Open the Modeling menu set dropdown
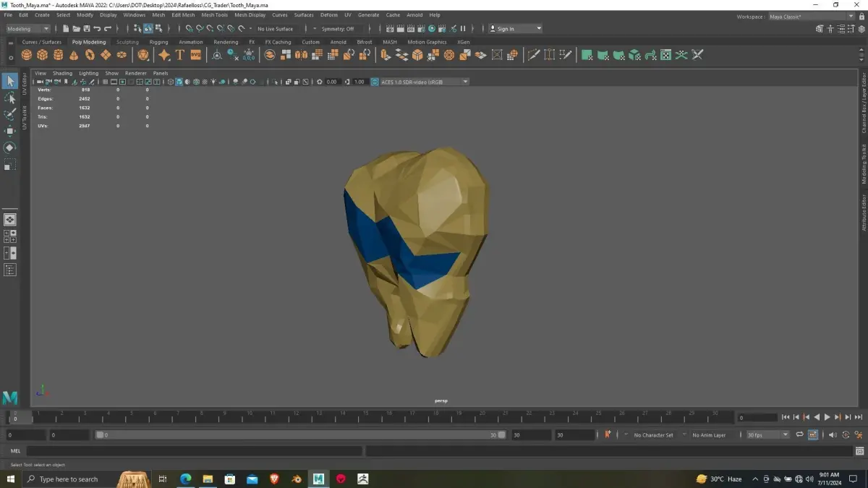868x488 pixels. click(28, 29)
